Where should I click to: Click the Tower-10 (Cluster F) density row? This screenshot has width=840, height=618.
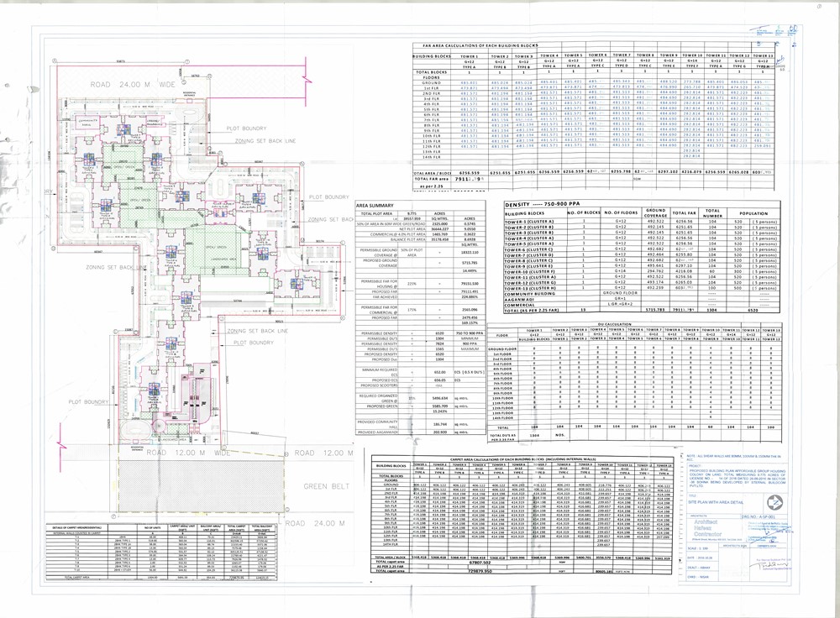(x=538, y=272)
